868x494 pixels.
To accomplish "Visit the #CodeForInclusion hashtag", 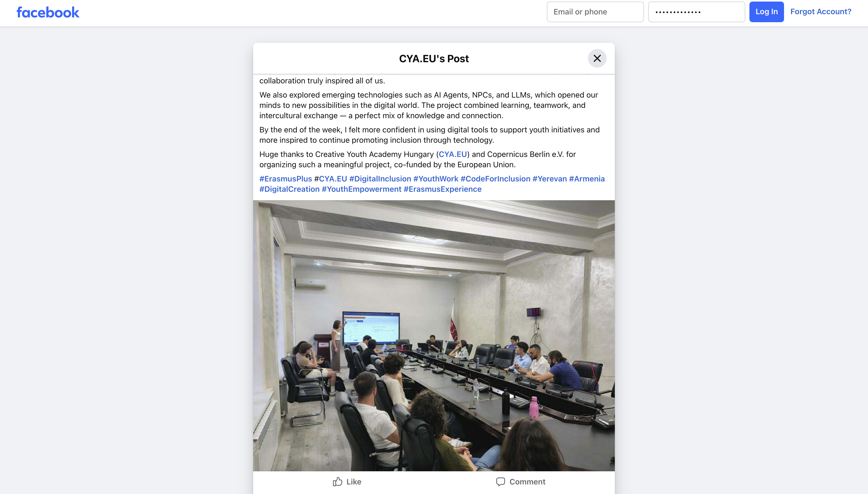I will [x=495, y=179].
